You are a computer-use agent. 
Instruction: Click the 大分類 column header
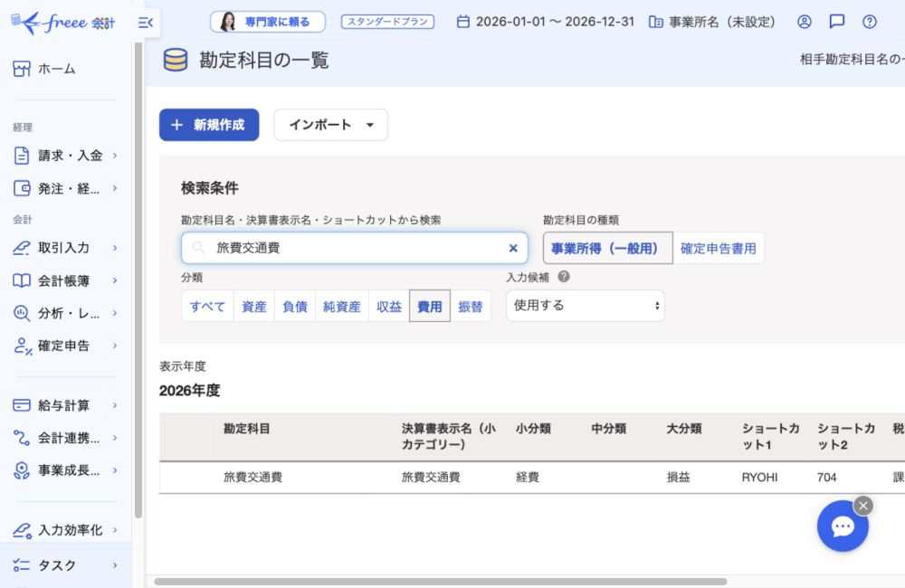pos(684,429)
